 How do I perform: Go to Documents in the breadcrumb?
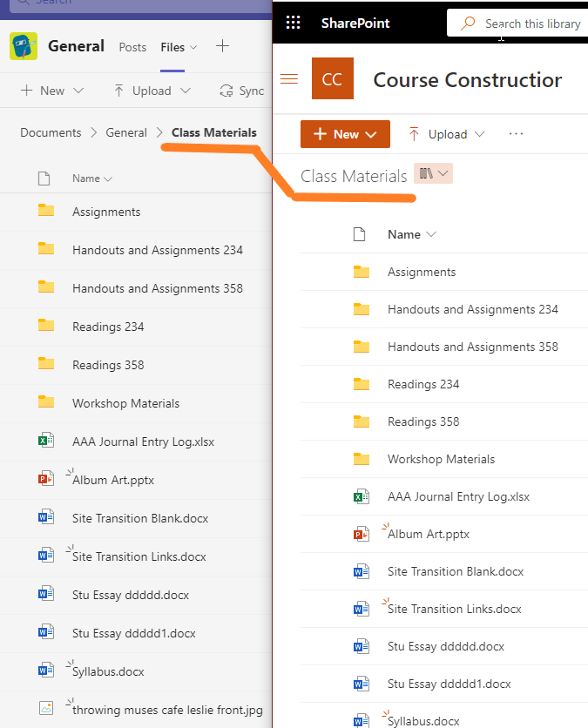pyautogui.click(x=51, y=132)
